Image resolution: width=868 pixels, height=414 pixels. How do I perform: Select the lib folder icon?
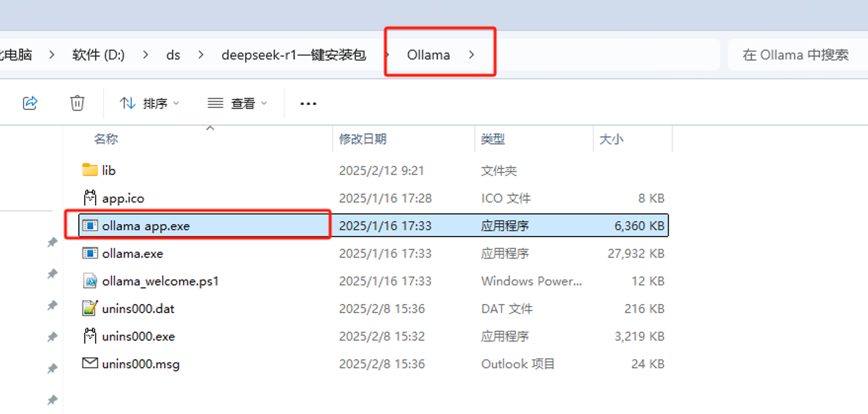pyautogui.click(x=90, y=170)
